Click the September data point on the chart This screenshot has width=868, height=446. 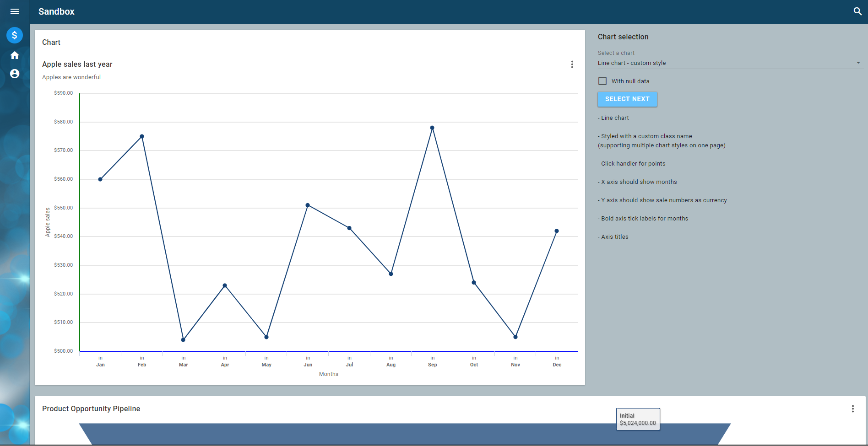click(x=432, y=127)
